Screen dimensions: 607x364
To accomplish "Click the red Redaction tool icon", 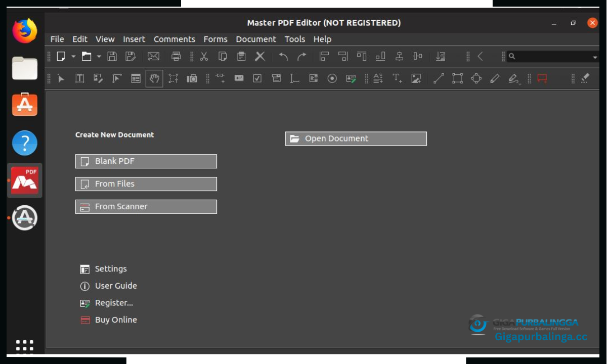I will point(542,78).
